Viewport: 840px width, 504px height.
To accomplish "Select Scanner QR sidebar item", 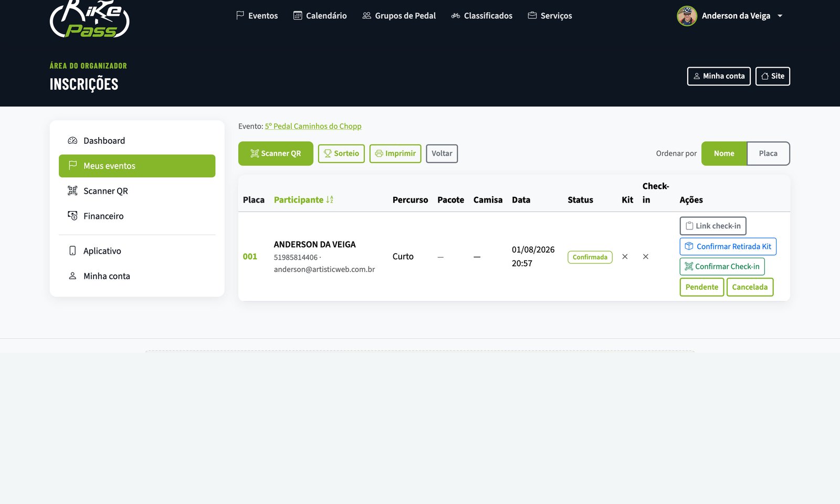I will click(137, 191).
